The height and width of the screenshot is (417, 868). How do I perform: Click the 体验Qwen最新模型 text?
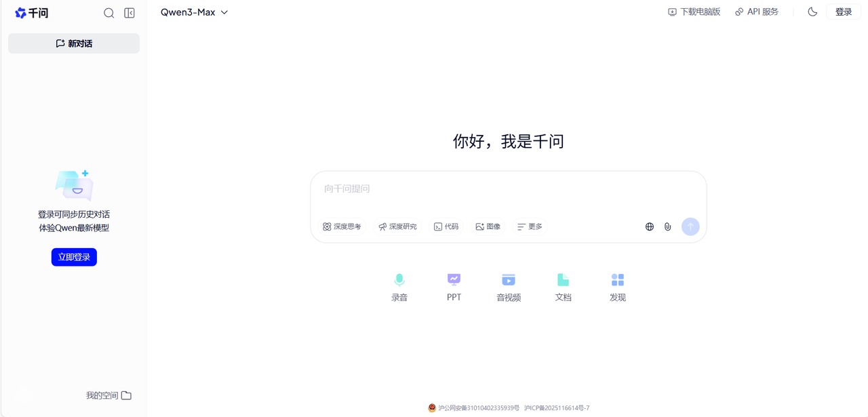point(74,228)
